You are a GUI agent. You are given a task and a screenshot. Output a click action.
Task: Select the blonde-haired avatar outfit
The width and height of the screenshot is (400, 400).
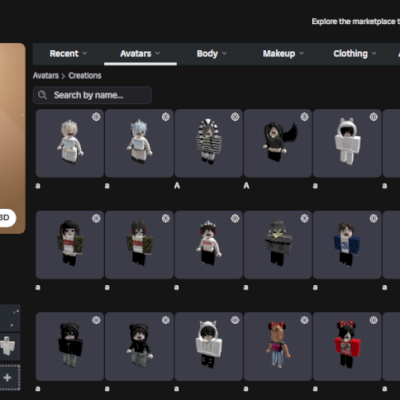coord(70,143)
